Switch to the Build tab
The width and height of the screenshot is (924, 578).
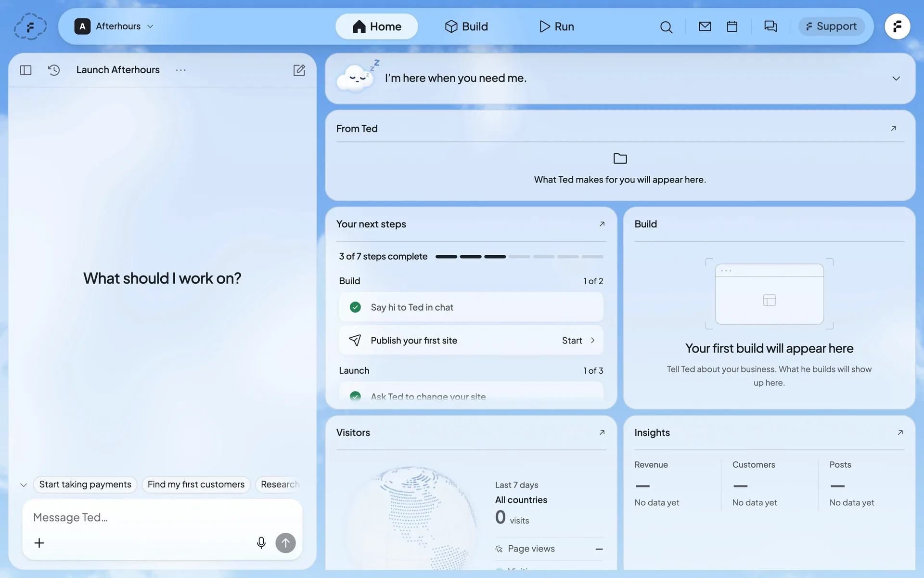pos(466,26)
